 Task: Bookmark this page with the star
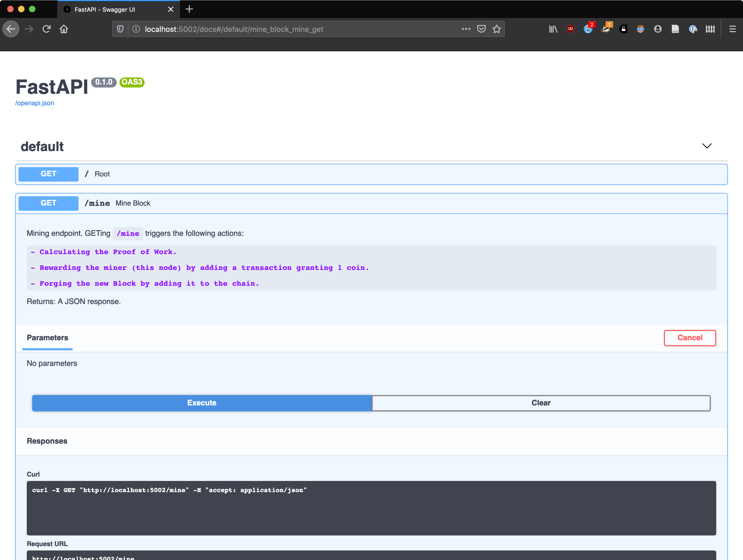pos(497,29)
